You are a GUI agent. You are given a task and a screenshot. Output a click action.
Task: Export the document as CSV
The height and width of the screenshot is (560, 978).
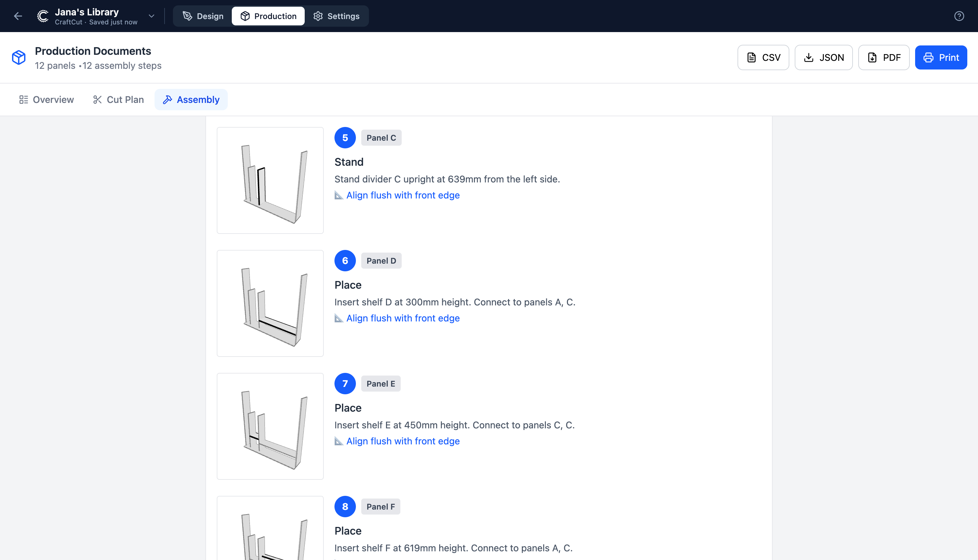click(x=763, y=57)
